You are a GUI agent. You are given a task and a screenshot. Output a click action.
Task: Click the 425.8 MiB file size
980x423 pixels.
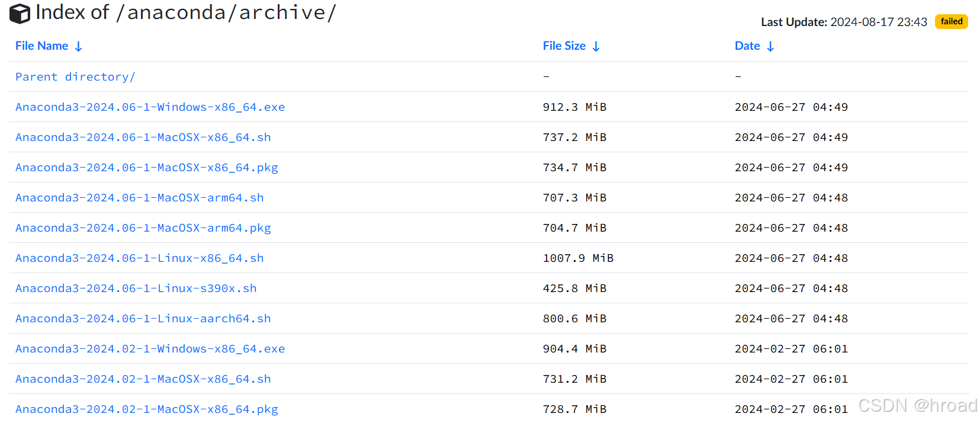coord(575,289)
